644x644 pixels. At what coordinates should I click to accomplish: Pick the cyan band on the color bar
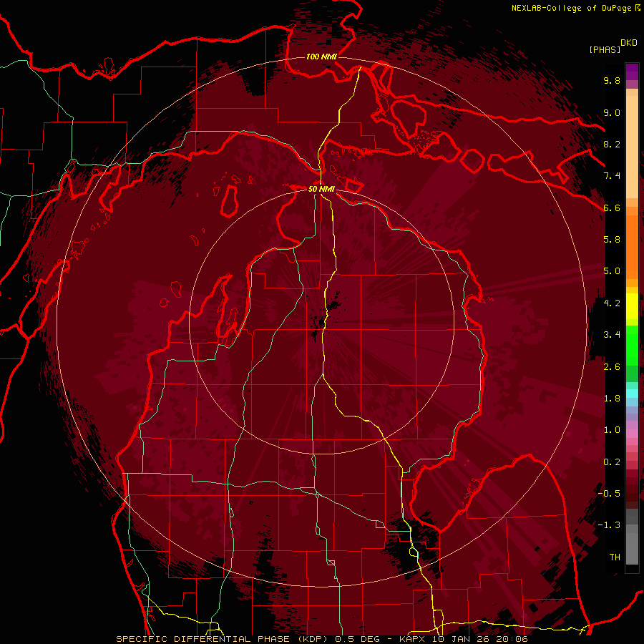coord(632,394)
